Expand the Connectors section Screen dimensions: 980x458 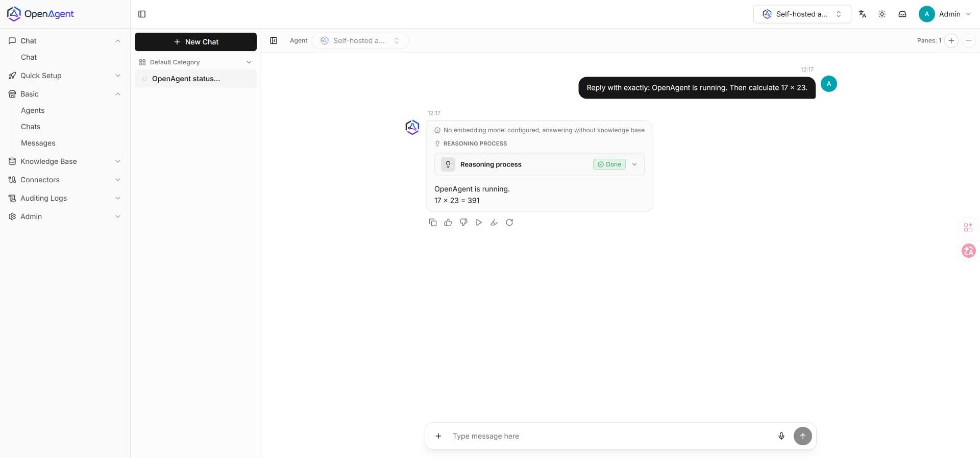coord(65,180)
